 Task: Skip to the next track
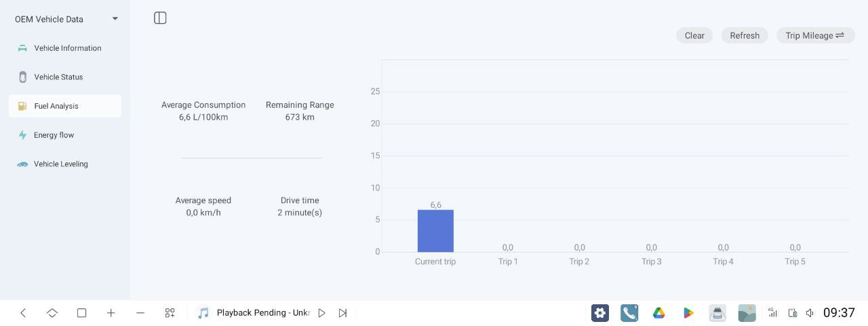tap(343, 313)
